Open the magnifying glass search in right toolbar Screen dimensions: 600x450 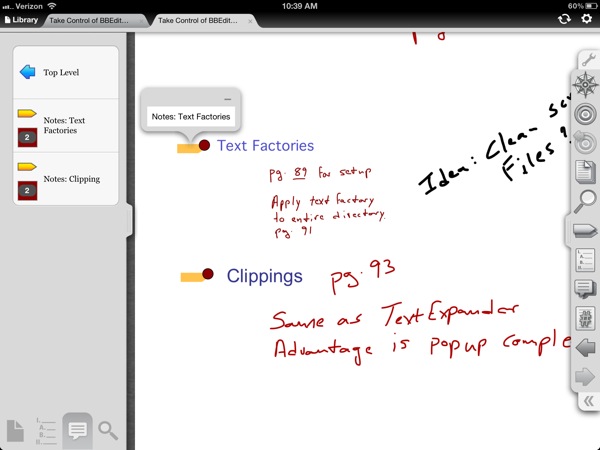click(x=585, y=201)
